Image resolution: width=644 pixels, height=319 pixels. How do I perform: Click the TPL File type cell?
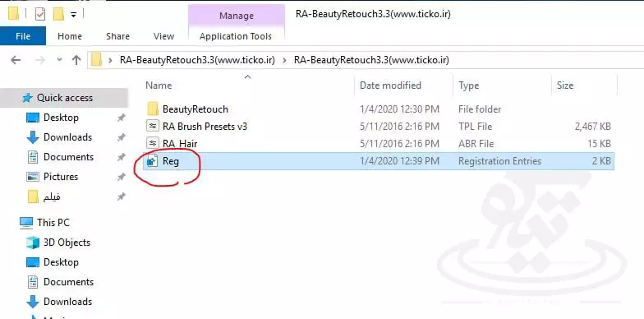[475, 127]
